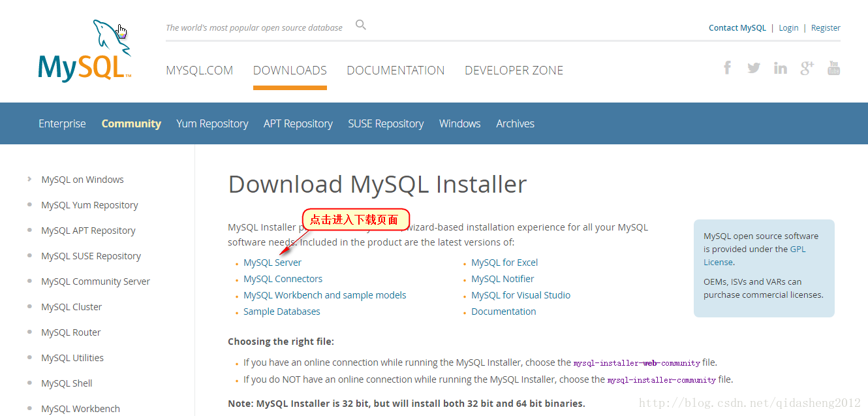Expand the MySQL on Windows arrow
Image resolution: width=868 pixels, height=416 pixels.
tap(29, 179)
